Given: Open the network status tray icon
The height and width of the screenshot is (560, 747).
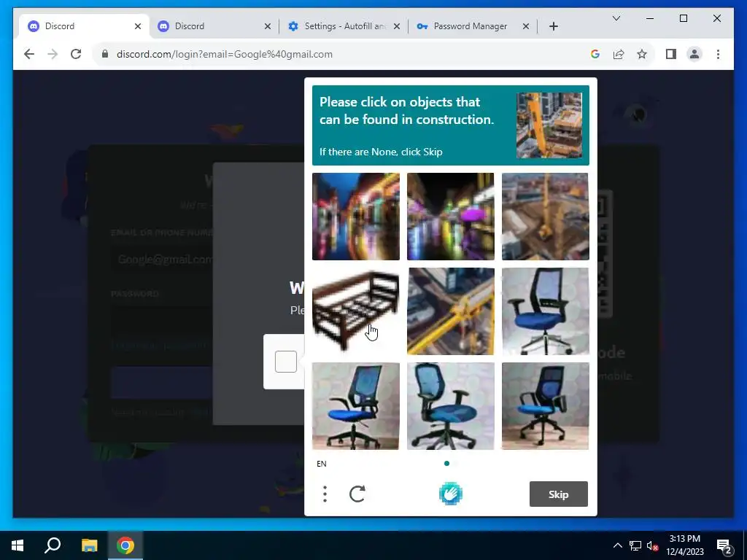Looking at the screenshot, I should (x=635, y=545).
